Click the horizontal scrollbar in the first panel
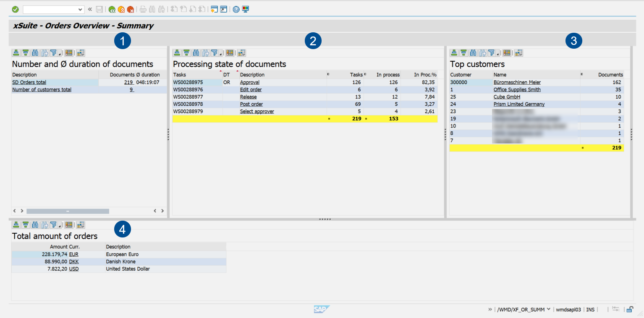The height and width of the screenshot is (318, 644). (67, 211)
